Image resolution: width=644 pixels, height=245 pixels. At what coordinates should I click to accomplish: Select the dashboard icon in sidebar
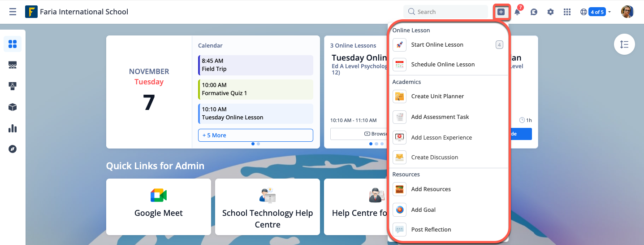(x=13, y=44)
